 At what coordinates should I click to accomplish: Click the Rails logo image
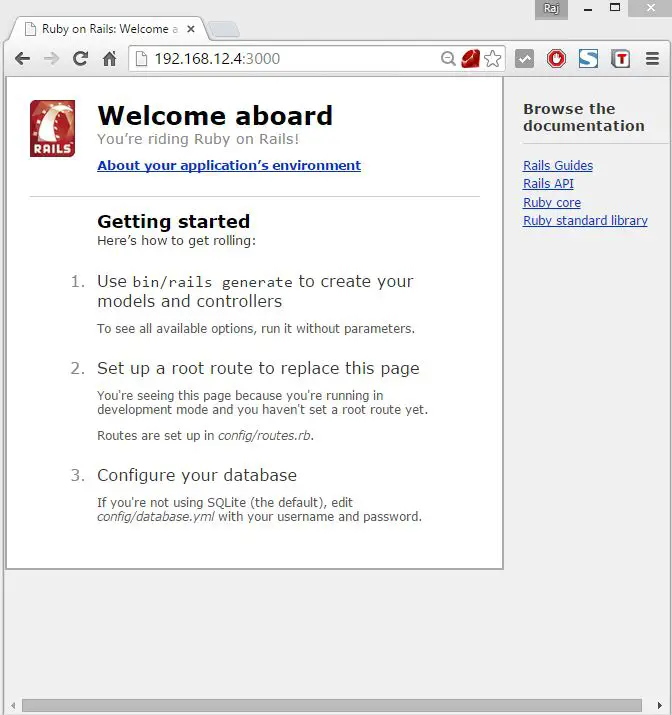pyautogui.click(x=52, y=129)
